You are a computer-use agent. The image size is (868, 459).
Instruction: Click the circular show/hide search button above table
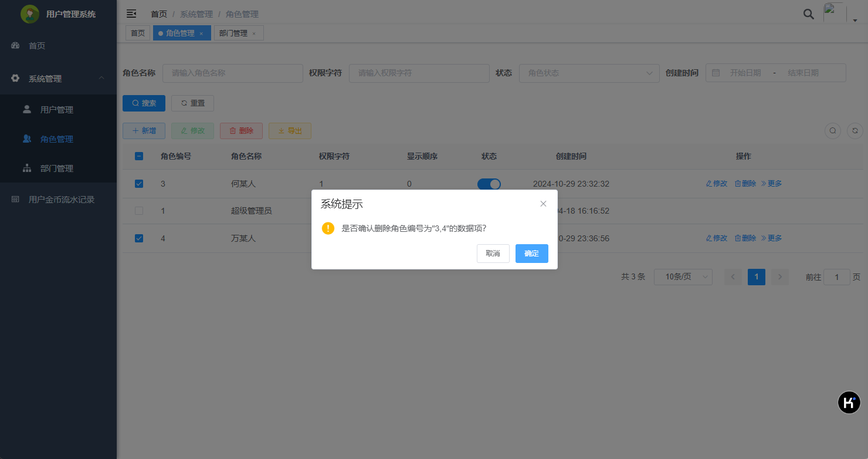tap(833, 131)
